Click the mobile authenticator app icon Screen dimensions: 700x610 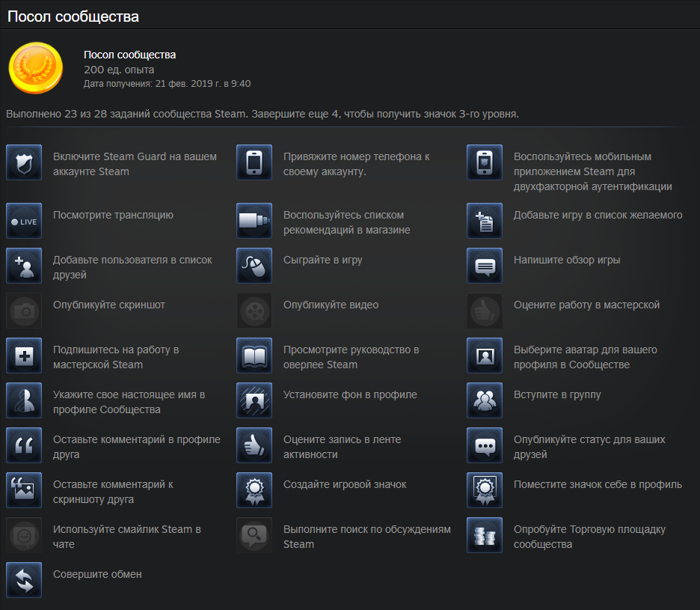485,162
